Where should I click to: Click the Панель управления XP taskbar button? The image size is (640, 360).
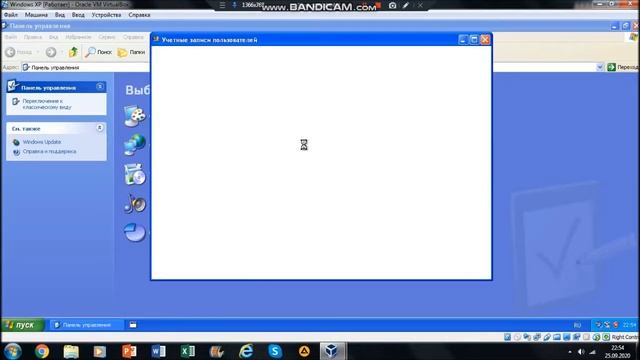[86, 325]
